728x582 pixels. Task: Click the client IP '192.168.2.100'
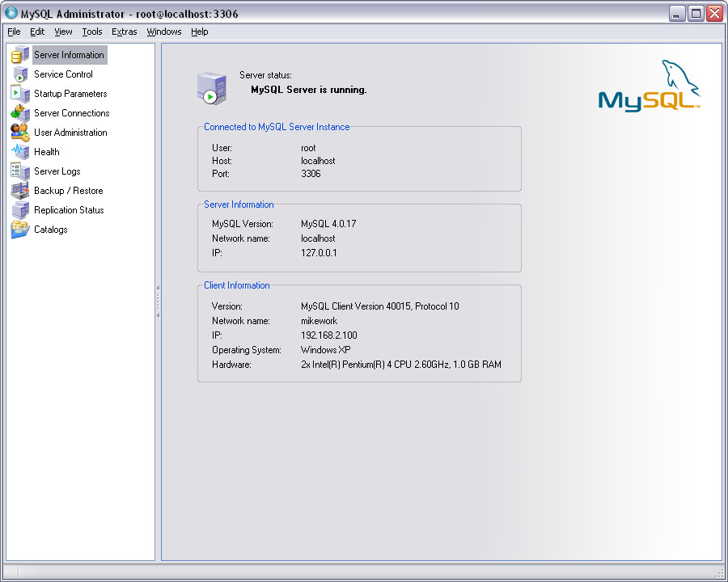coord(328,335)
